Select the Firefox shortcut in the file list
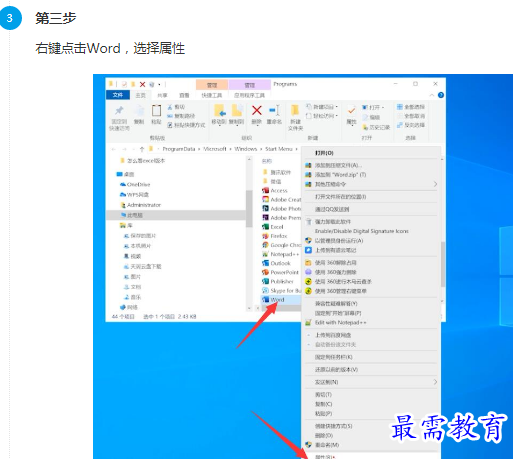The image size is (513, 459). 275,236
